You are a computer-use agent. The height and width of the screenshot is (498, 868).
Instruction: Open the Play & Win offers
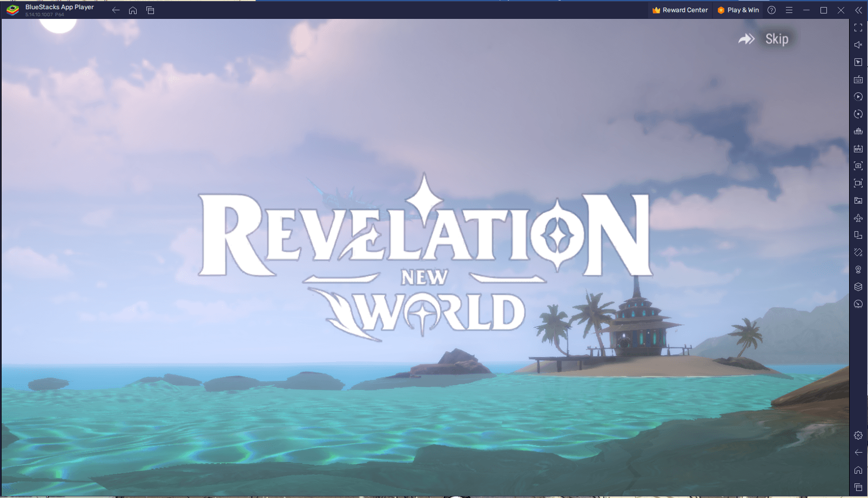coord(738,10)
